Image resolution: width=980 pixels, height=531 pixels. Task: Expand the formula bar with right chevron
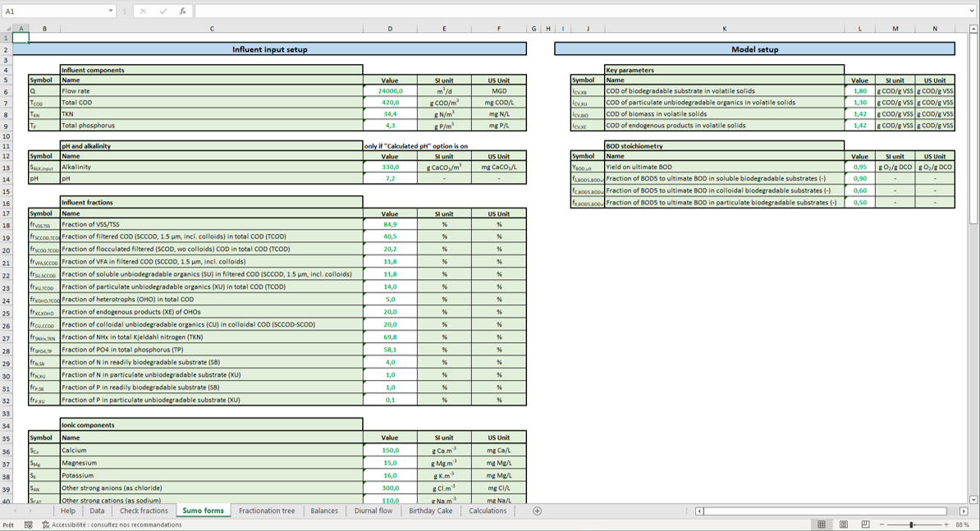tap(972, 11)
